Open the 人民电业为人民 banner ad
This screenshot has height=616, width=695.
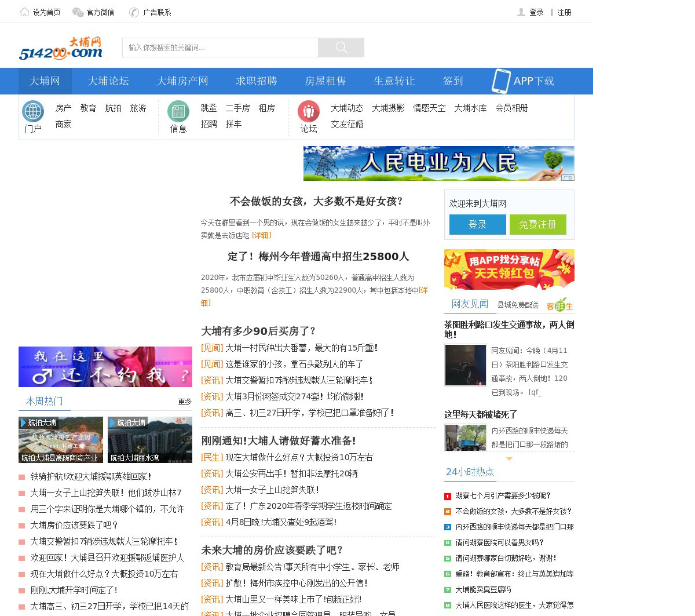click(438, 163)
